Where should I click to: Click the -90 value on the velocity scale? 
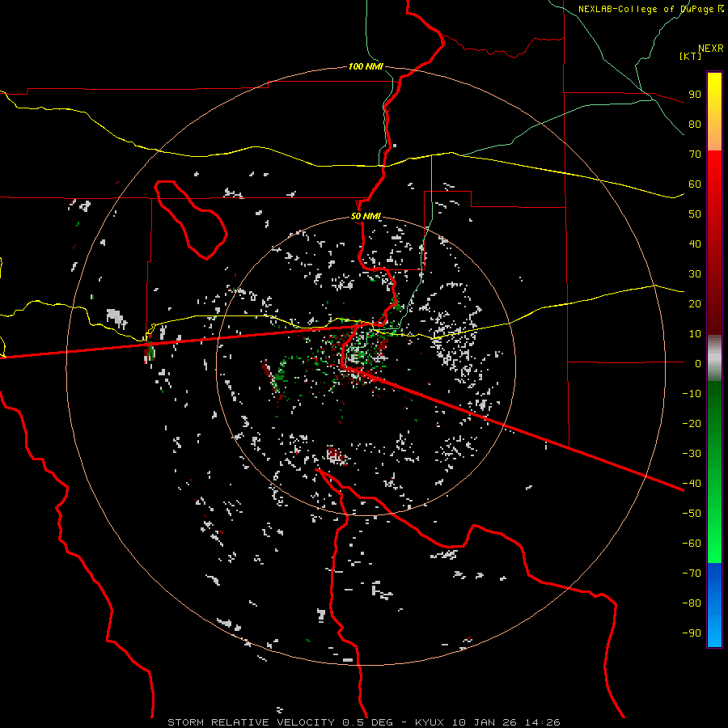pyautogui.click(x=692, y=633)
